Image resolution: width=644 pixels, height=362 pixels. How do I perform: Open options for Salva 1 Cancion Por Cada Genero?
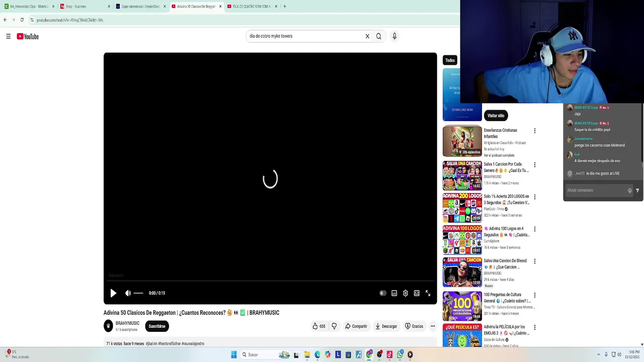535,165
